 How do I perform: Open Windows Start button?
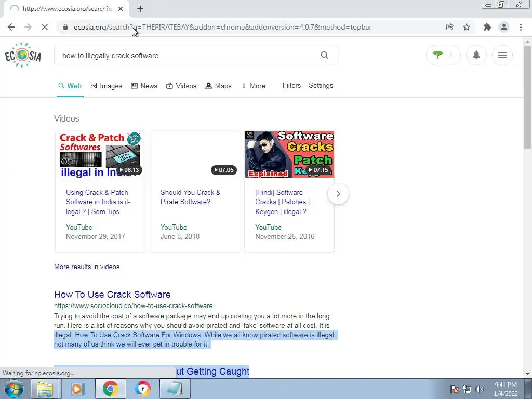click(14, 389)
